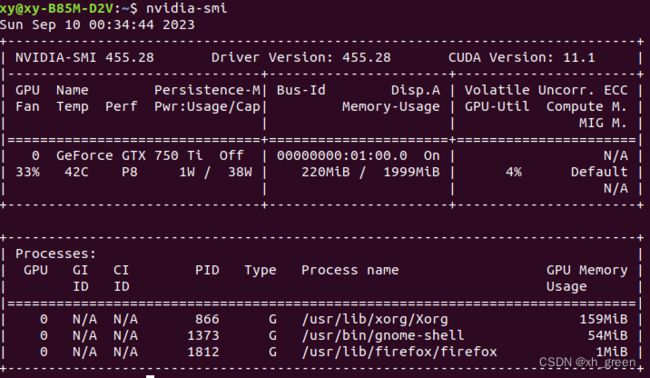Click the /usr/lib/xorg/Xorg process name

coord(375,319)
